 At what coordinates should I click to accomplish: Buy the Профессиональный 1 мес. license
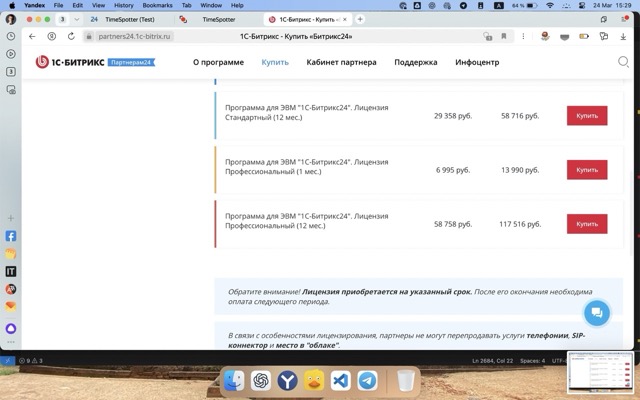point(587,170)
